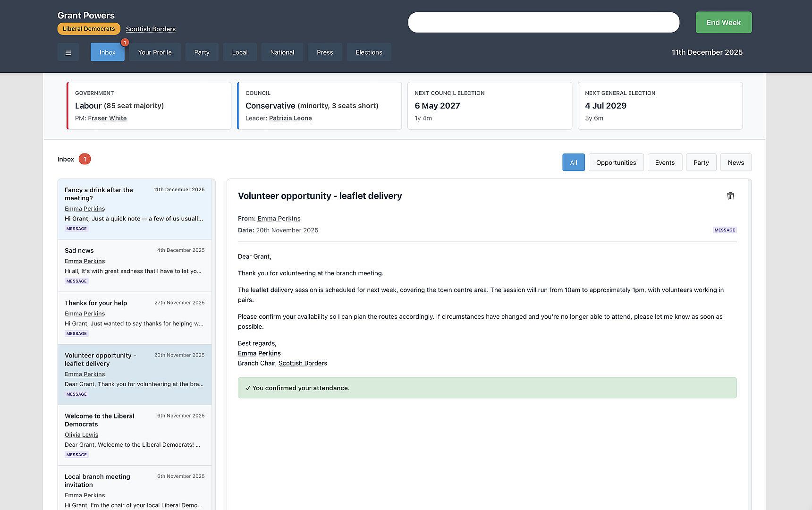Switch to the Party navigation tab

click(202, 52)
